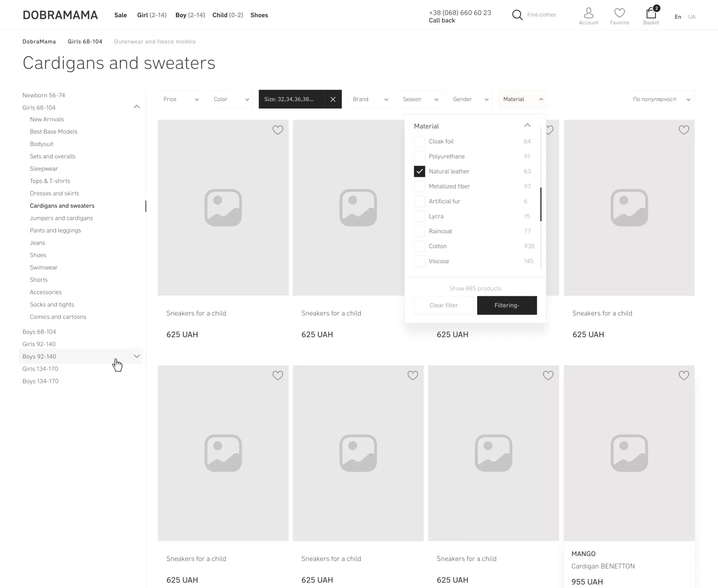The width and height of the screenshot is (718, 588).
Task: Open the Account icon
Action: coord(588,13)
